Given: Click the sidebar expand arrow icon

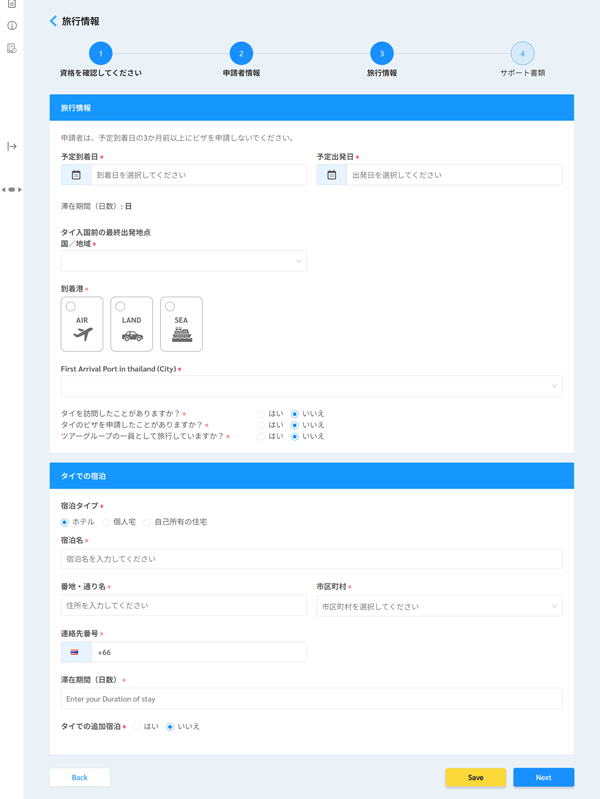Looking at the screenshot, I should click(x=12, y=147).
